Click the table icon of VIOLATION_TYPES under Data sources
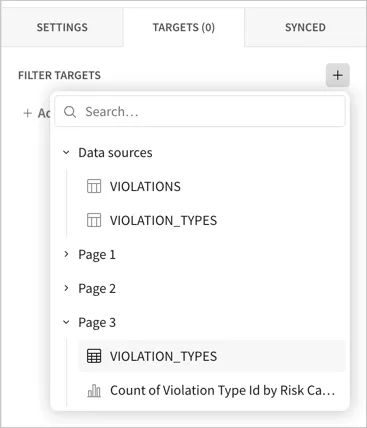 94,220
